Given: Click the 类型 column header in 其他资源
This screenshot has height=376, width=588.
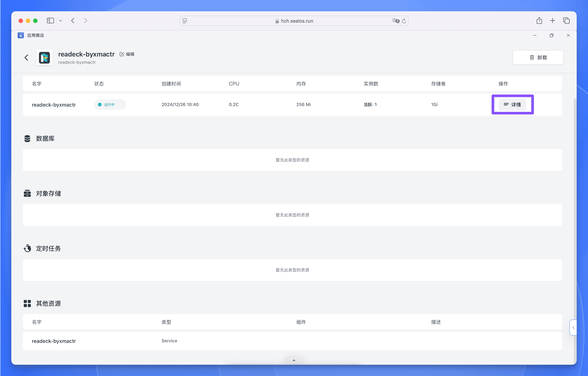Looking at the screenshot, I should coord(166,322).
